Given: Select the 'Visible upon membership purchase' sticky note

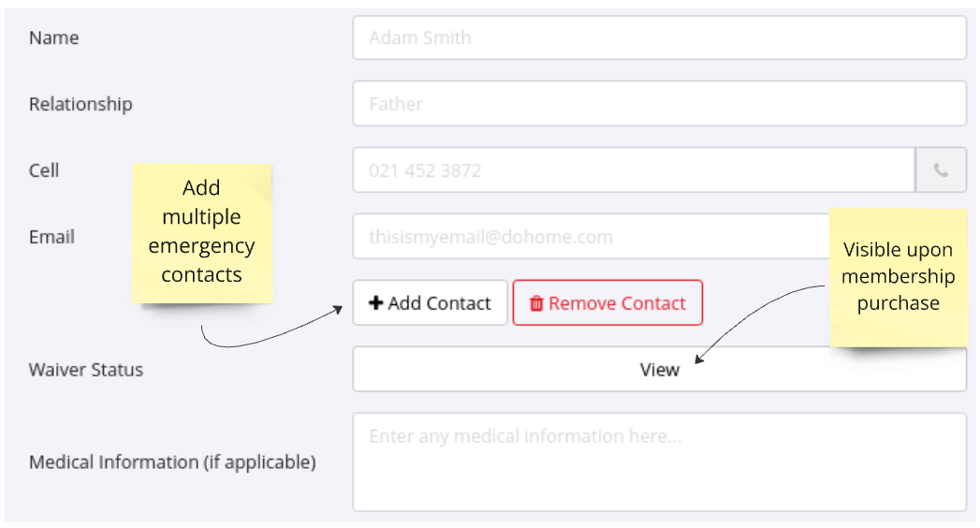Looking at the screenshot, I should pos(898,276).
